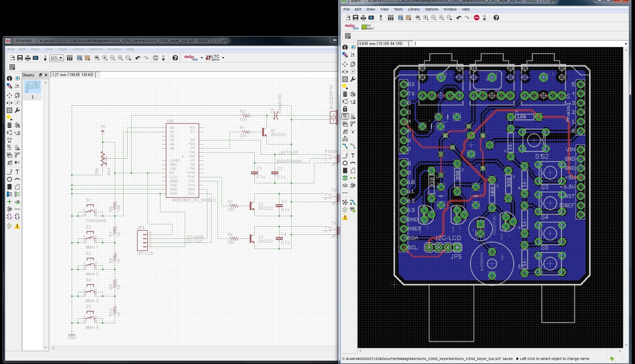
Task: Open the layer Display settings in board toolbar
Action: click(x=345, y=54)
